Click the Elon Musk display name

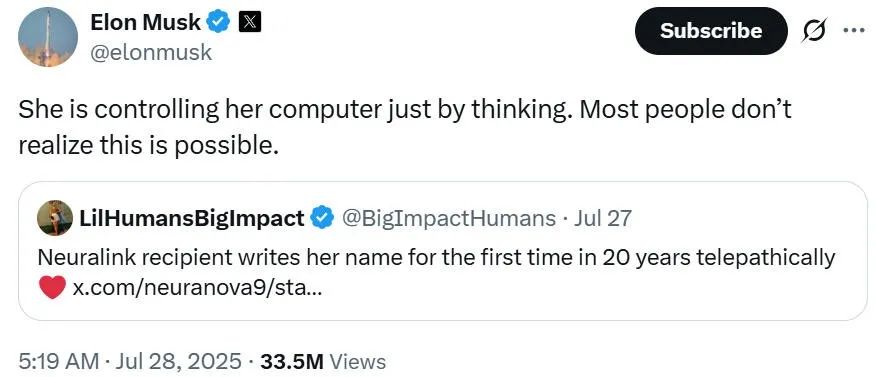point(145,22)
